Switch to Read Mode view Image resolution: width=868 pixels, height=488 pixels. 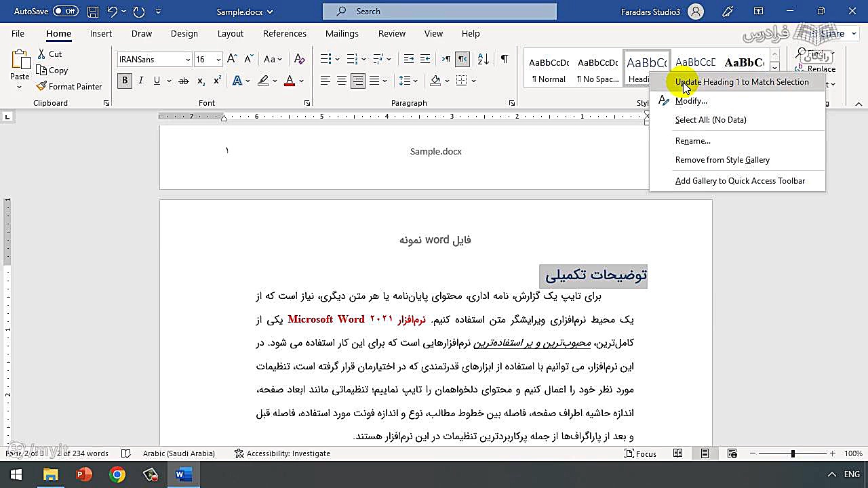click(678, 453)
